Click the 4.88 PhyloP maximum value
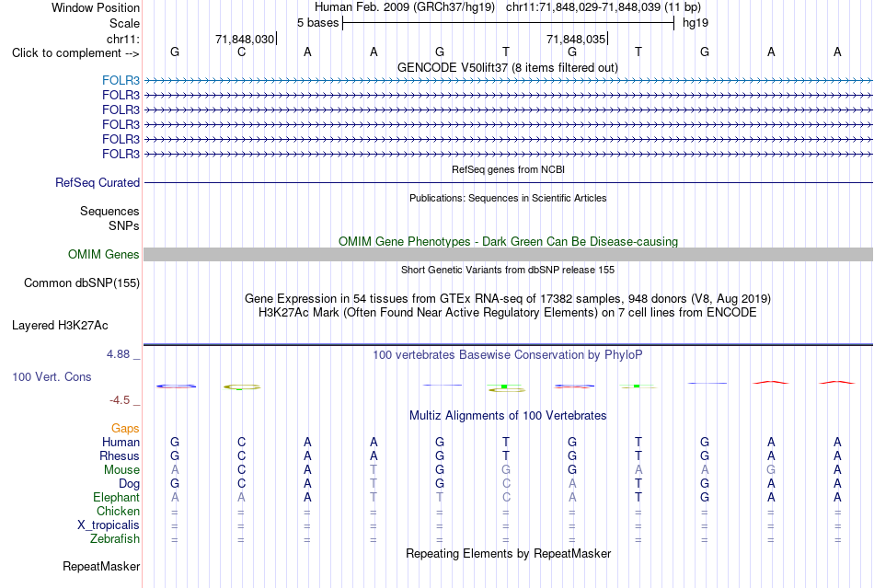Image resolution: width=874 pixels, height=588 pixels. click(x=118, y=354)
